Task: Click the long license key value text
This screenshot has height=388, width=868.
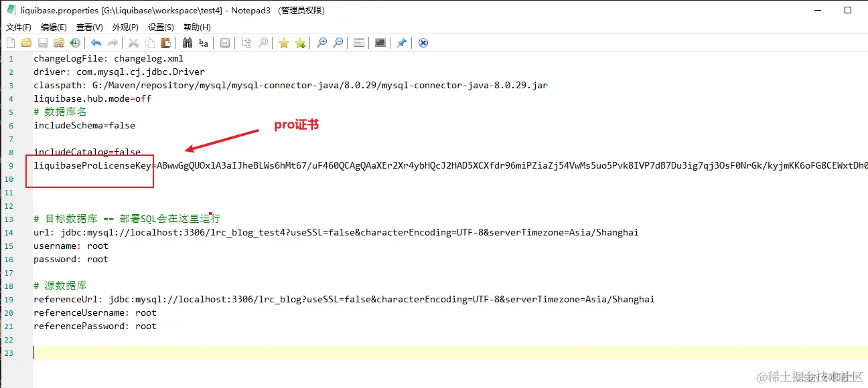Action: click(x=512, y=165)
